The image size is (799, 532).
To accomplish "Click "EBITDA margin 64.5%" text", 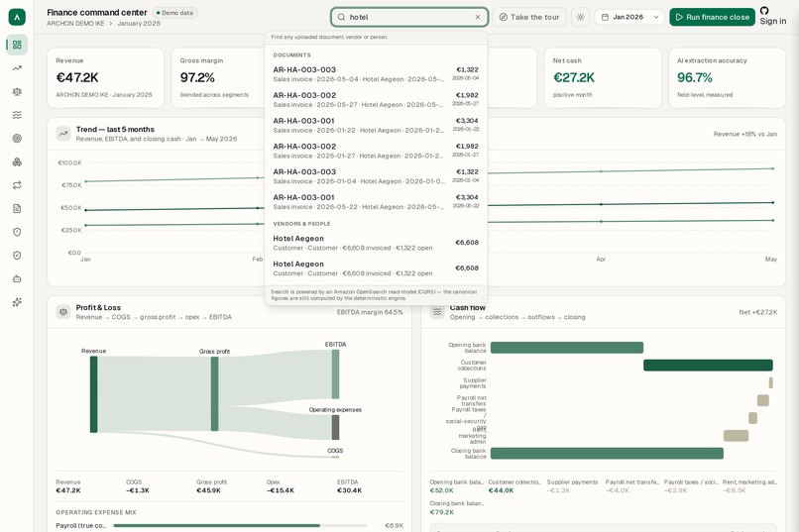I will click(370, 312).
